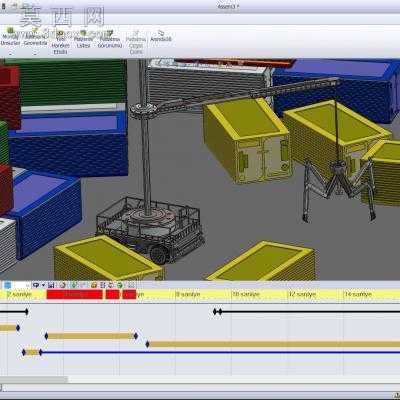Click the 12 saniye mark on the time ruler
Image resolution: width=400 pixels, height=400 pixels.
pos(302,294)
